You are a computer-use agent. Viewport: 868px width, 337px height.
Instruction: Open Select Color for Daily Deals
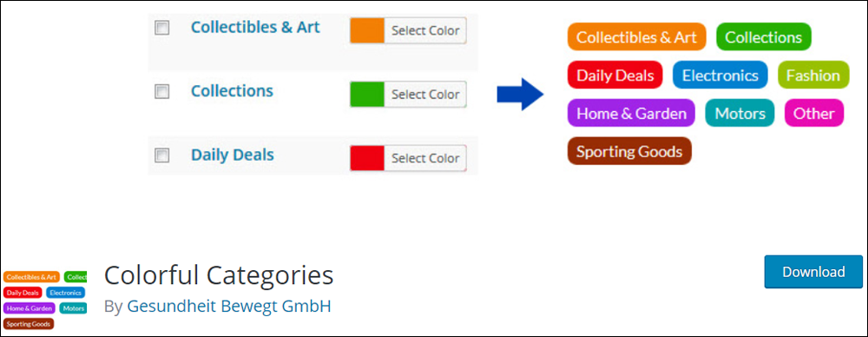[425, 158]
